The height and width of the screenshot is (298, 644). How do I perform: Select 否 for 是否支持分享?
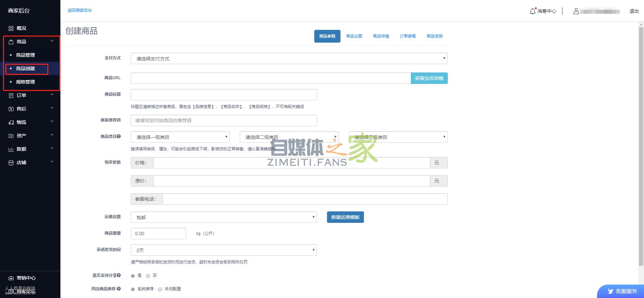pos(148,276)
